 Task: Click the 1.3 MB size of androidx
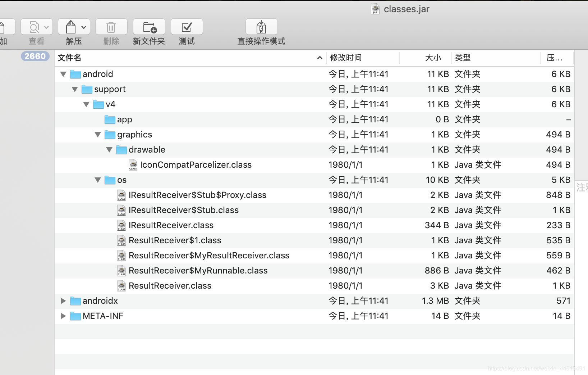(435, 301)
